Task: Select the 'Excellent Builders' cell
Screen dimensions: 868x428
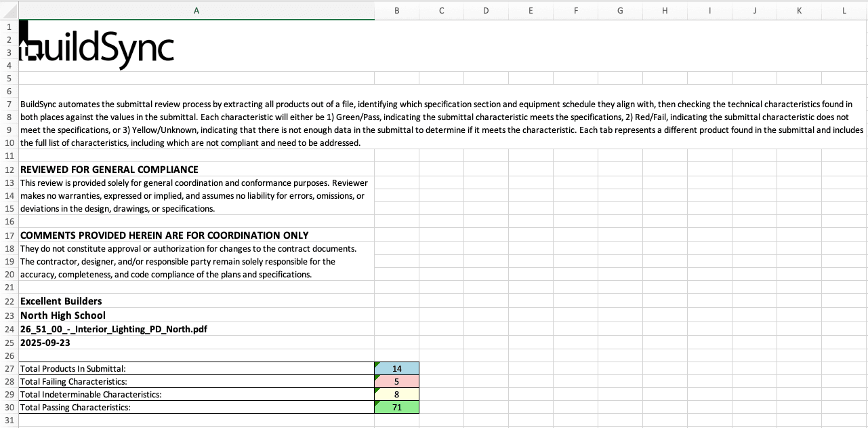Action: click(197, 301)
